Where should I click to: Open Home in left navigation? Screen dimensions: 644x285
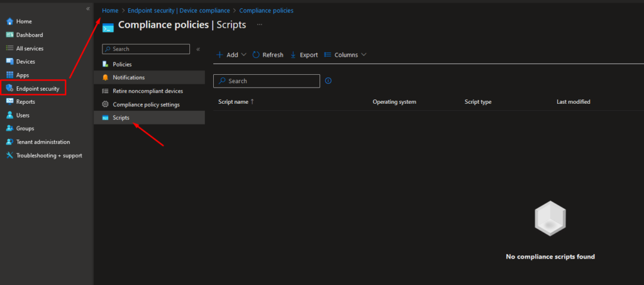(x=24, y=21)
